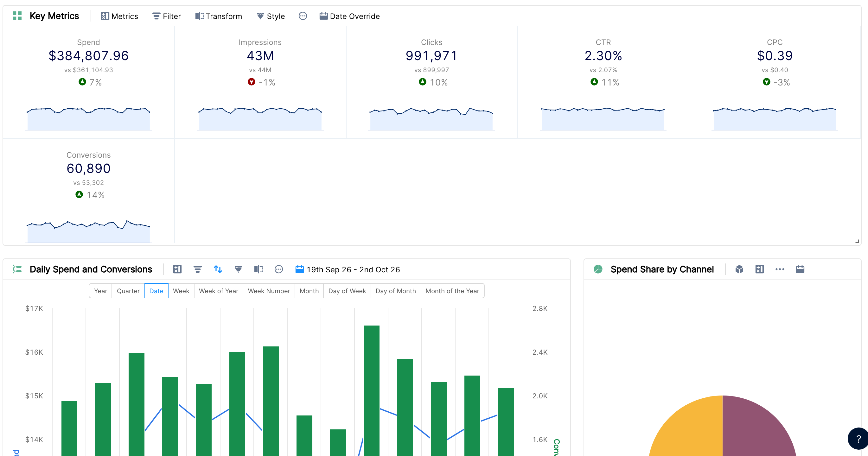Open the Filter option in Key Metrics
The height and width of the screenshot is (456, 868).
click(166, 16)
